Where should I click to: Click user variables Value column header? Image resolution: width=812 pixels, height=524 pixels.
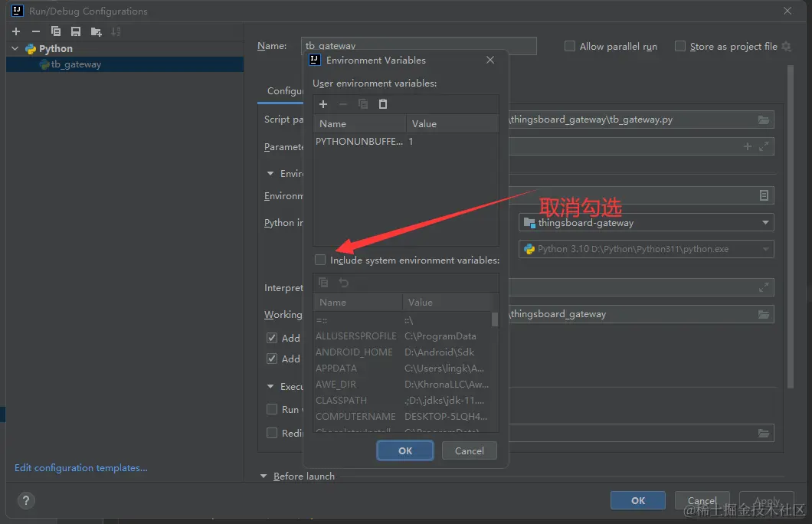point(452,124)
